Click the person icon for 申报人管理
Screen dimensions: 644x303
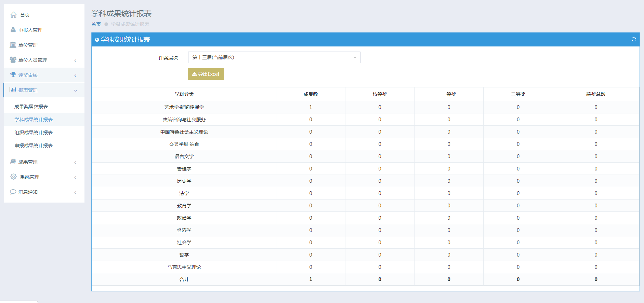click(13, 30)
